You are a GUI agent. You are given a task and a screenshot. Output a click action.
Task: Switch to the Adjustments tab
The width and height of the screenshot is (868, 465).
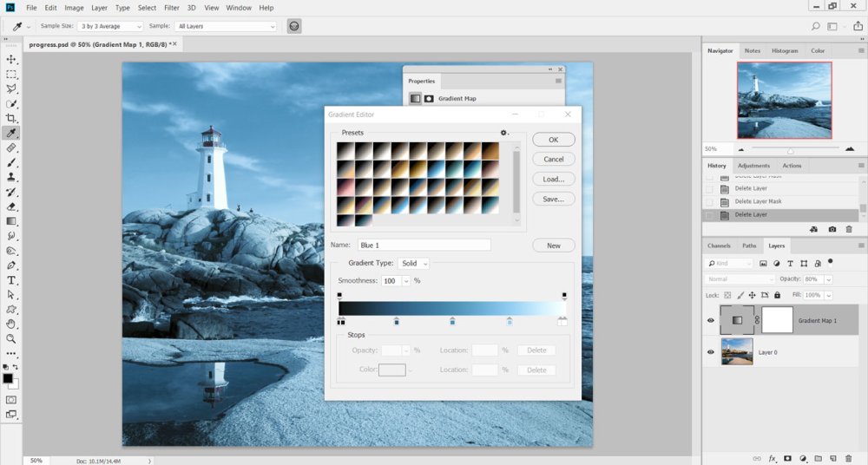pyautogui.click(x=753, y=166)
